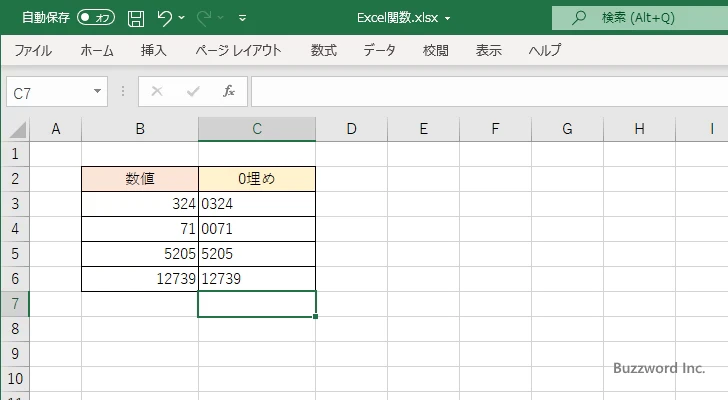This screenshot has width=728, height=400.
Task: Switch to the 挿入 tab
Action: point(154,50)
